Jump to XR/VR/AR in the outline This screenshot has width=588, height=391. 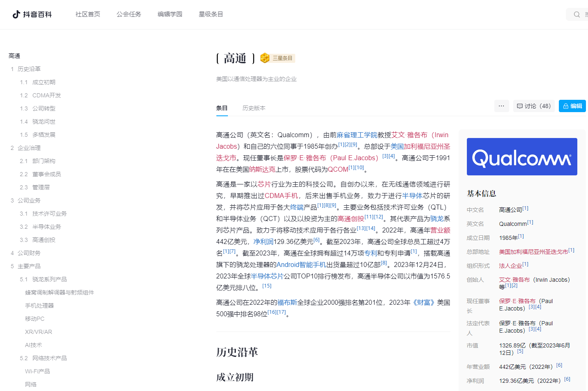click(39, 332)
